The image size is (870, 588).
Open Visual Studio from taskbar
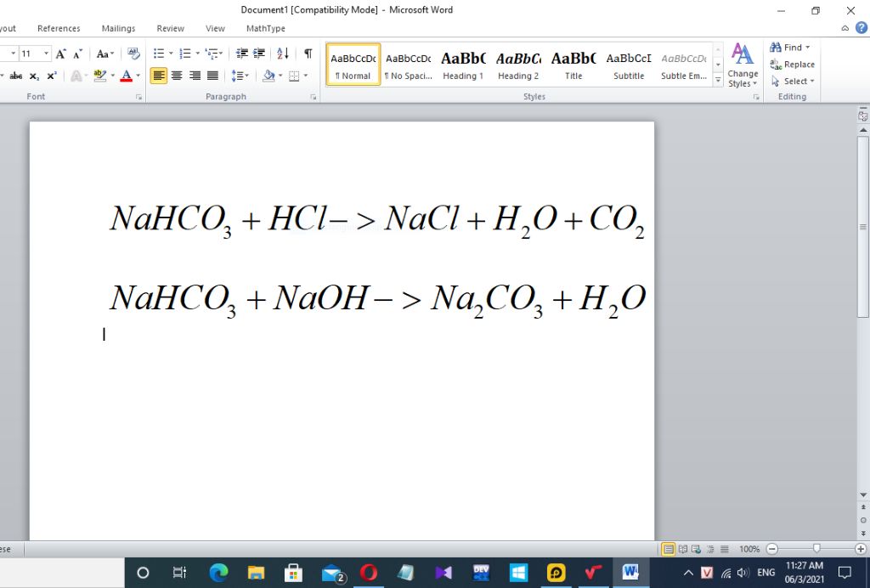tap(443, 573)
